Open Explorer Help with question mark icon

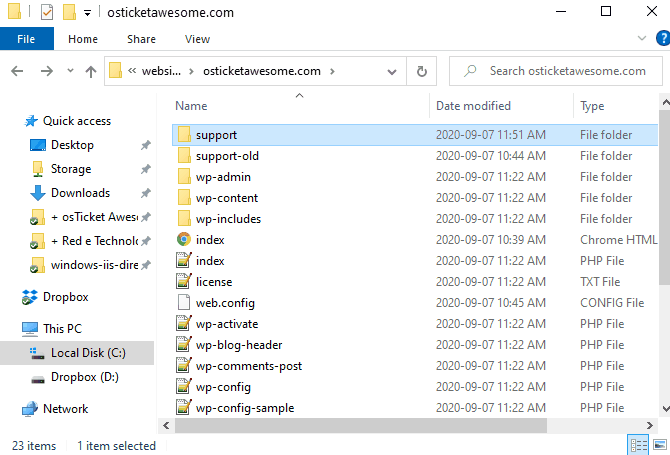(x=663, y=38)
